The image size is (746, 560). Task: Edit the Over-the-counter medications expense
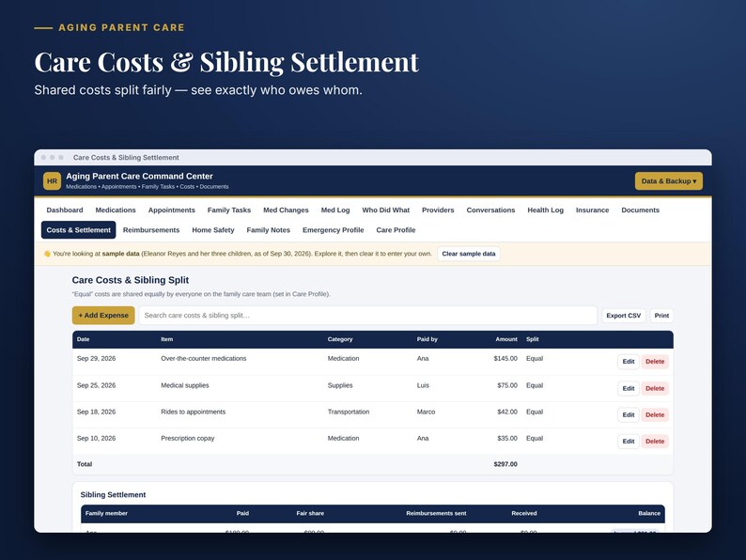(x=629, y=362)
